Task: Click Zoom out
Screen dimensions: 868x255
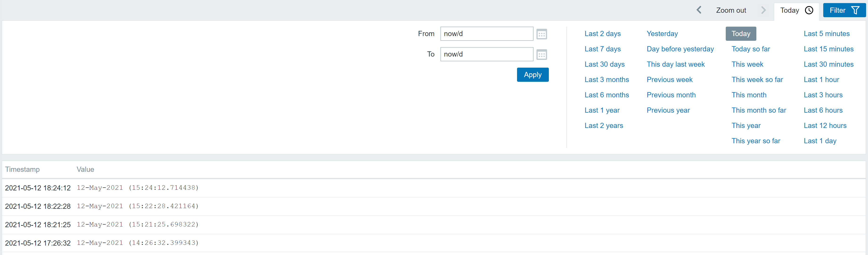Action: (x=730, y=10)
